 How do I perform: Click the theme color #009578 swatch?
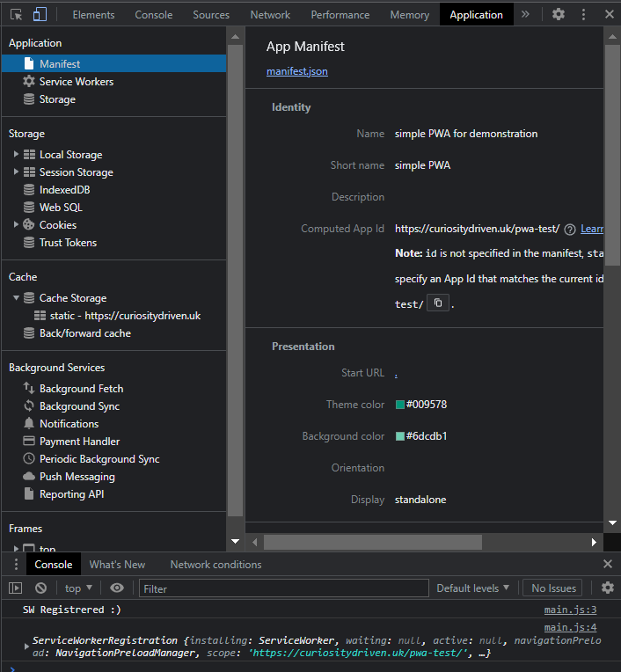[x=400, y=405]
